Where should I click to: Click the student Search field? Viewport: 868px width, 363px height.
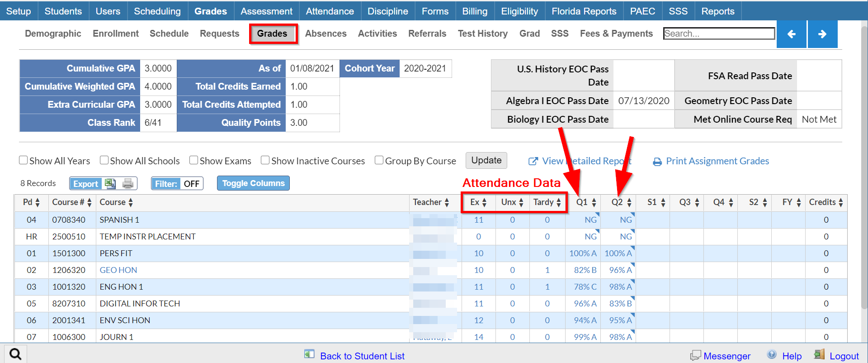click(719, 33)
